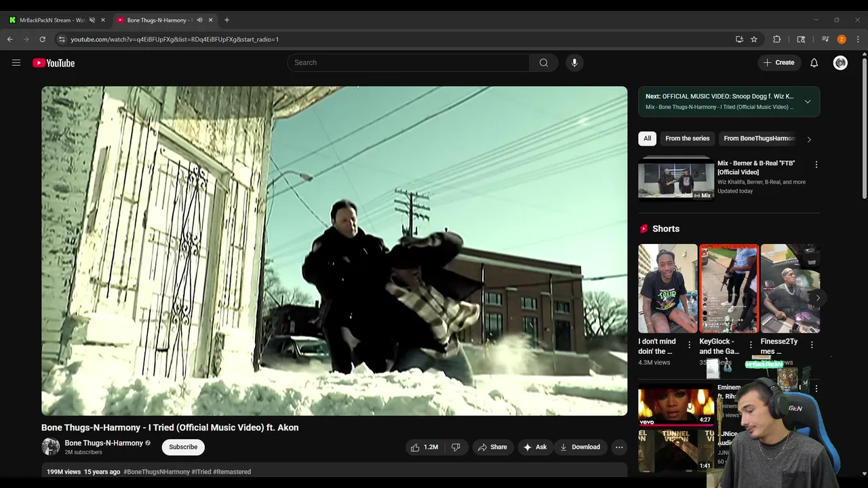Viewport: 868px width, 488px height.
Task: Click the search magnifier button
Action: [544, 62]
